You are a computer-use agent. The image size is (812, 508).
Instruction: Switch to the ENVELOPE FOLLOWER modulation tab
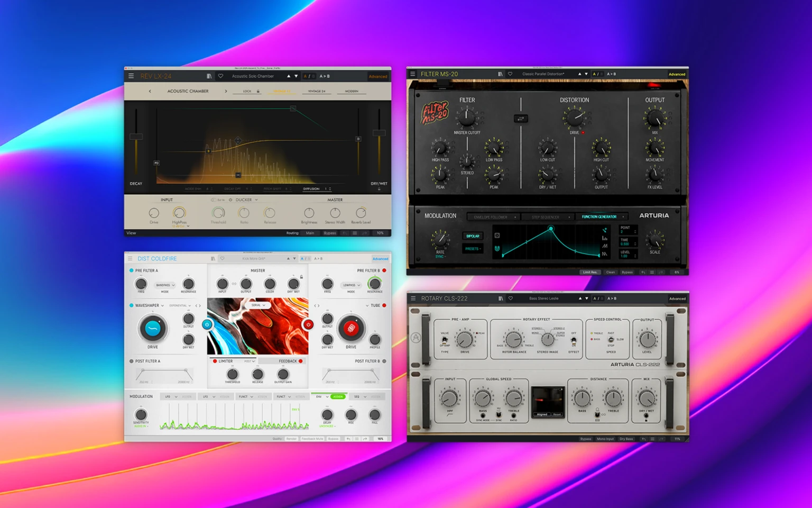pyautogui.click(x=493, y=217)
